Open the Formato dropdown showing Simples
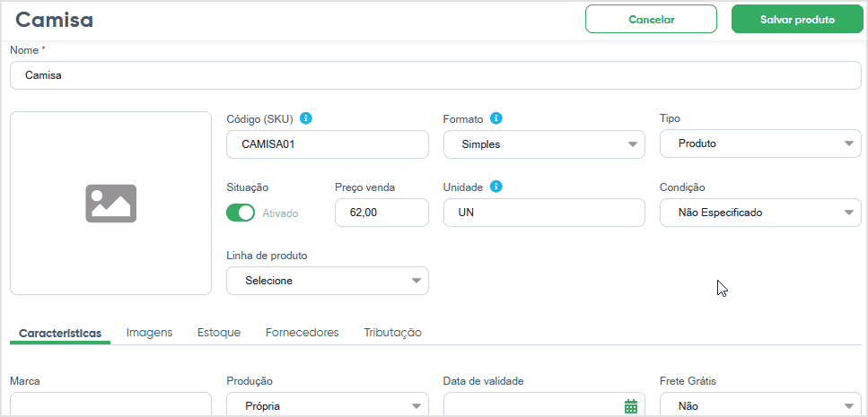 coord(544,144)
